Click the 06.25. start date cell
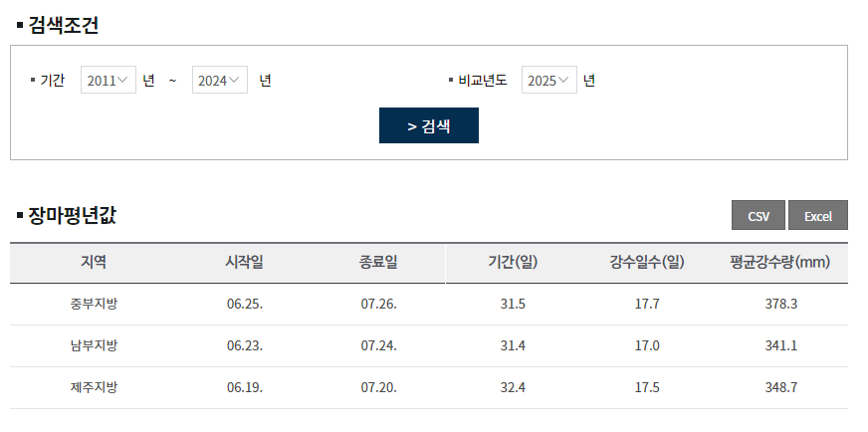 pyautogui.click(x=245, y=304)
